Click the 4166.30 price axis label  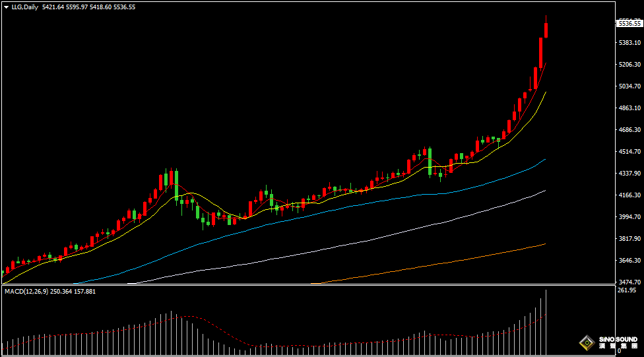click(629, 195)
